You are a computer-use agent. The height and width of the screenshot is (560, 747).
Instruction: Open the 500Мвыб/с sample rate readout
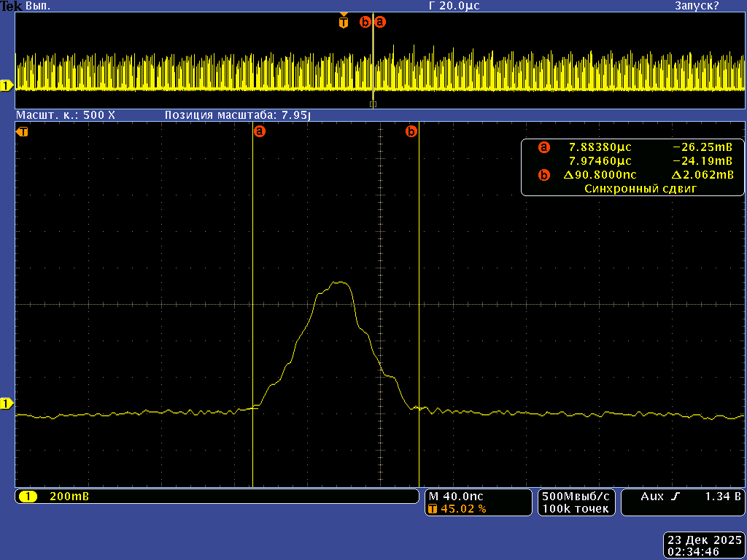576,496
